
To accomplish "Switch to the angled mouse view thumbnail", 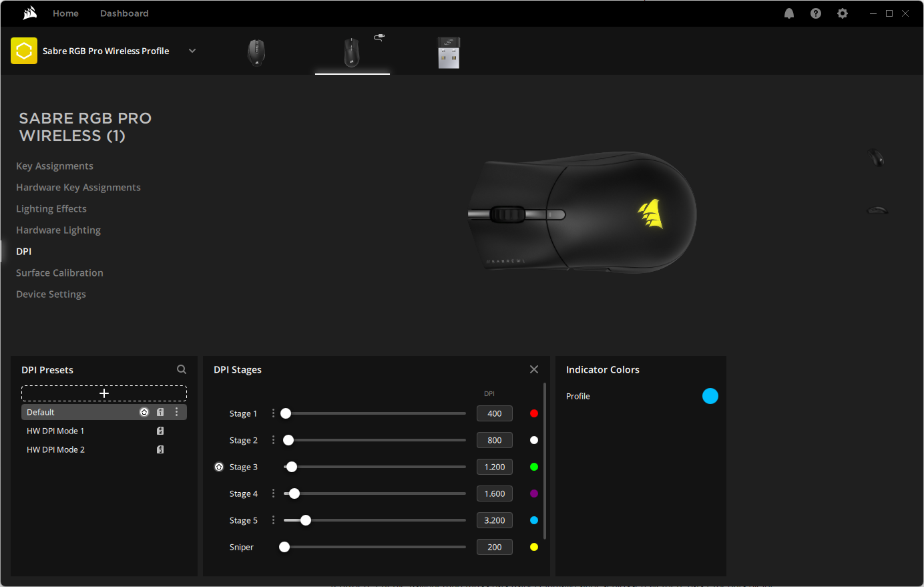I will (876, 158).
